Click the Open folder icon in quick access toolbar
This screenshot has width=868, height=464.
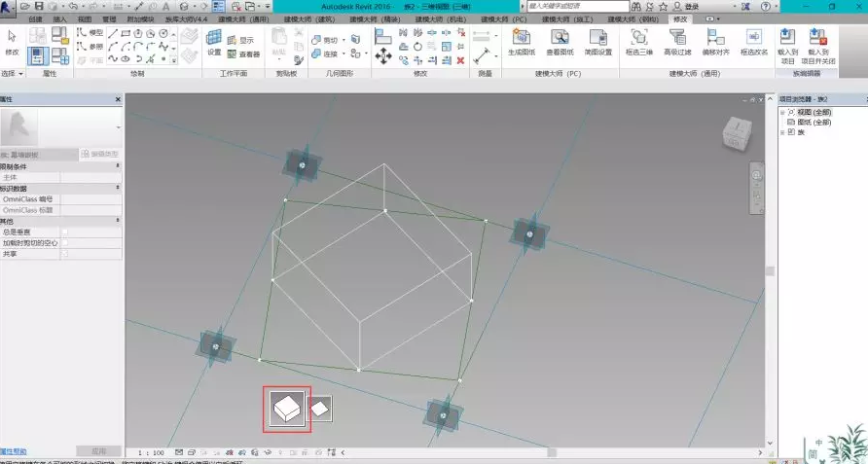(x=25, y=6)
